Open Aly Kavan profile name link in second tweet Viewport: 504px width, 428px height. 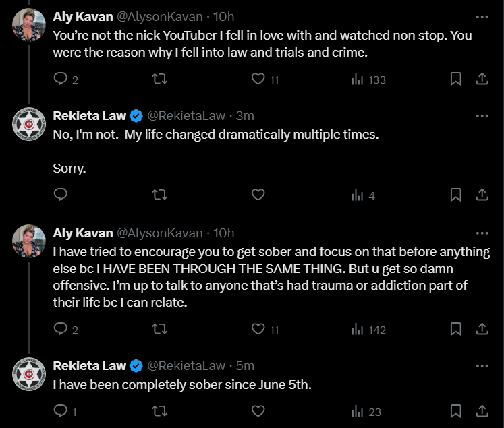(x=83, y=233)
